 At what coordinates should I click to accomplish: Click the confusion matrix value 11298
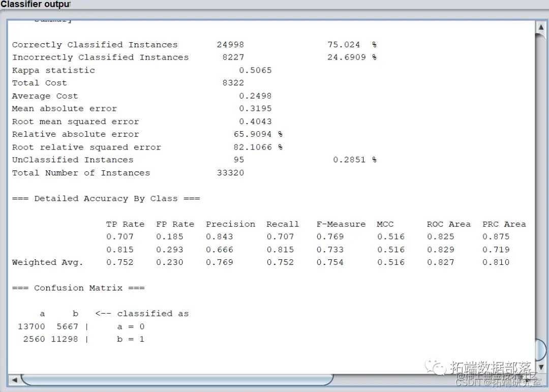click(65, 339)
